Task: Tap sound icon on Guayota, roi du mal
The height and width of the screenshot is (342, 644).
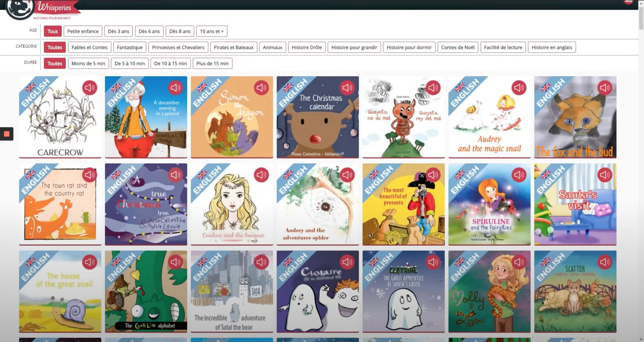Action: (433, 88)
